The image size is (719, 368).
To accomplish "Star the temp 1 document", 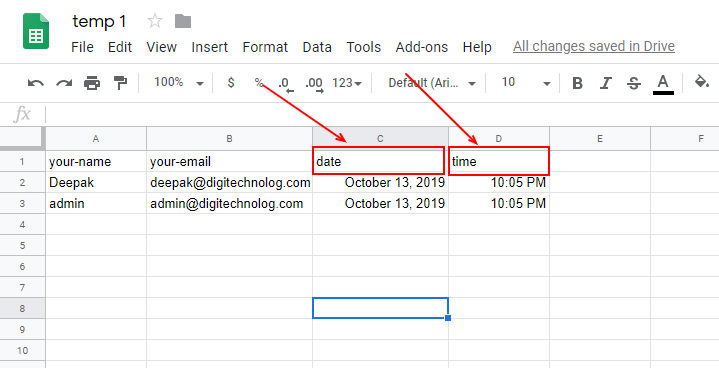I will pos(155,21).
